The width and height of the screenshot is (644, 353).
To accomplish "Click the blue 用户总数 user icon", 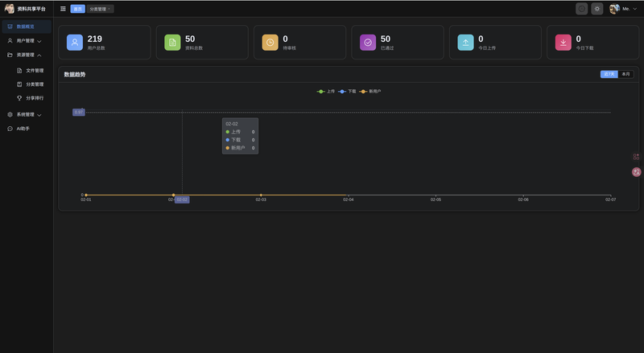I will point(75,42).
